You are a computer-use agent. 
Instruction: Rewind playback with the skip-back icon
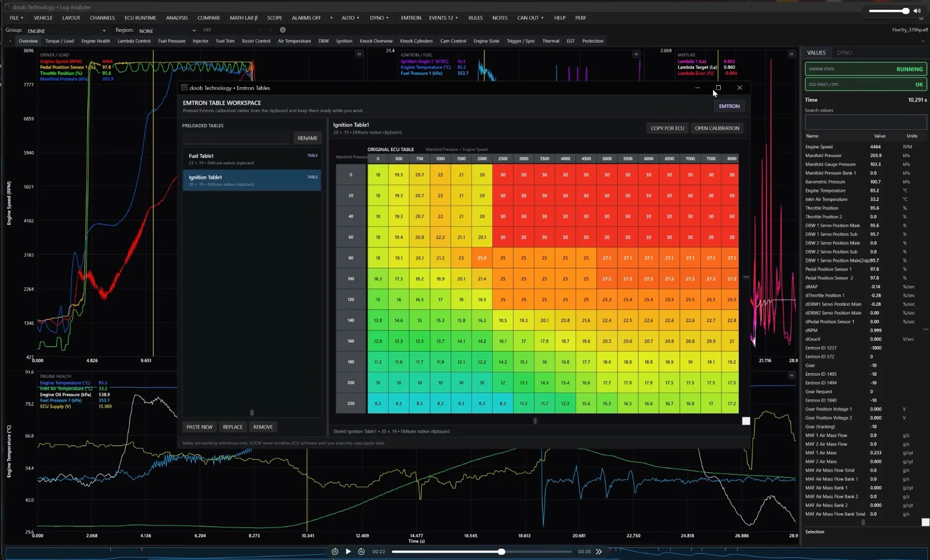click(x=335, y=551)
